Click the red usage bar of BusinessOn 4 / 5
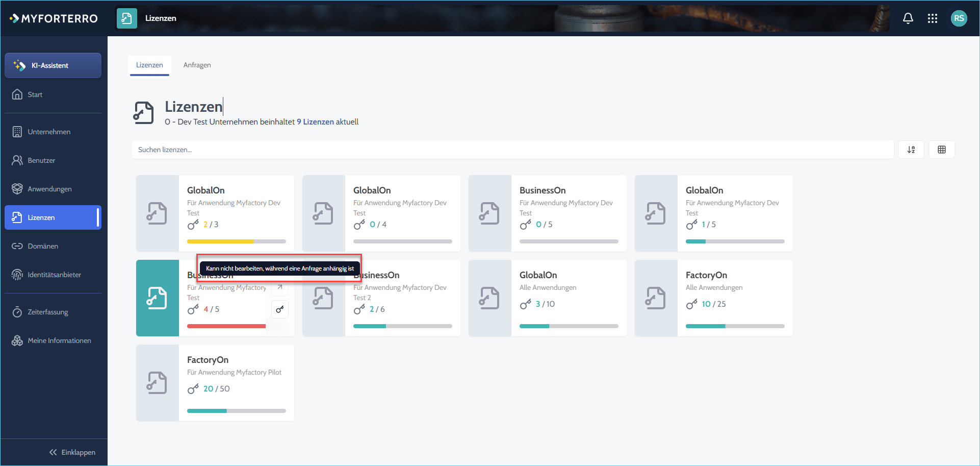Viewport: 980px width, 466px height. [226, 326]
